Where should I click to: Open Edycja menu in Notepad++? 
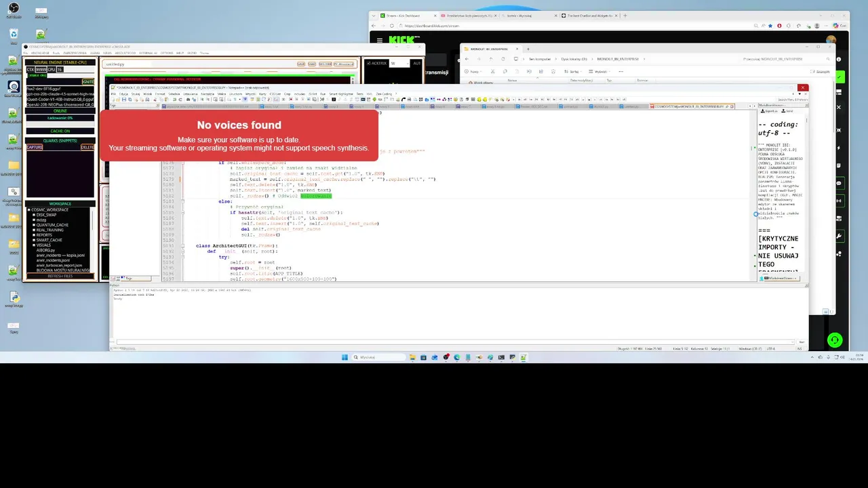click(123, 94)
